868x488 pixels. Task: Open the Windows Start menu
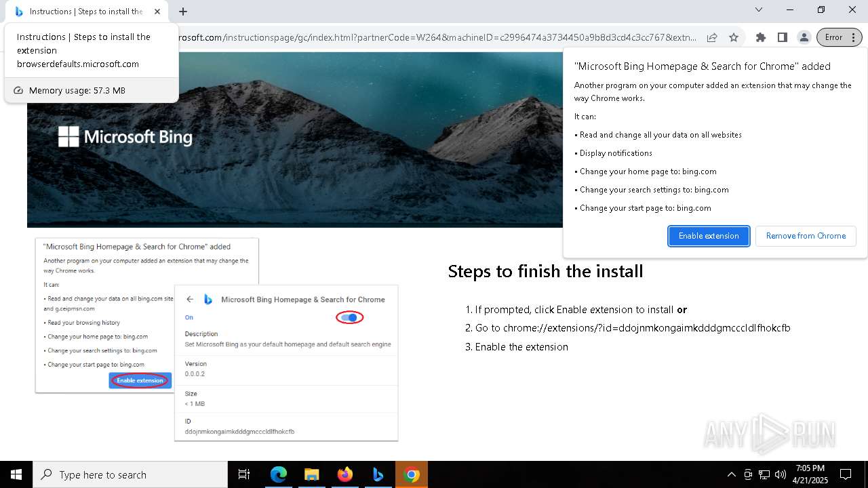tap(16, 474)
